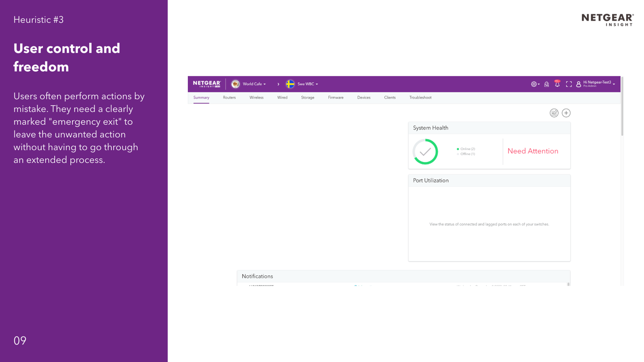Switch to the Routers tab

click(x=229, y=97)
